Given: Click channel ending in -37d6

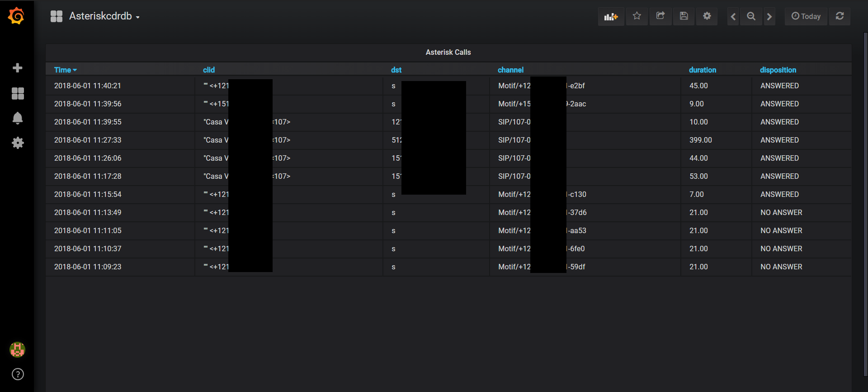Looking at the screenshot, I should click(x=542, y=213).
